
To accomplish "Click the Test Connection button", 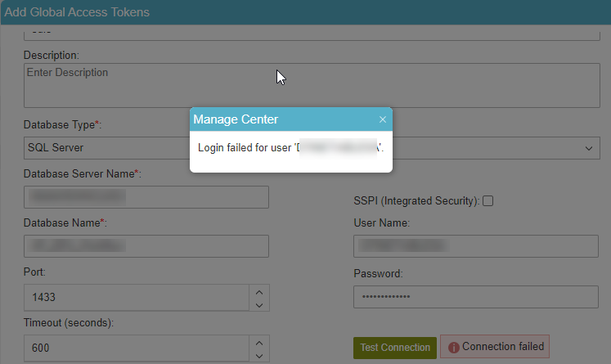I will 395,348.
